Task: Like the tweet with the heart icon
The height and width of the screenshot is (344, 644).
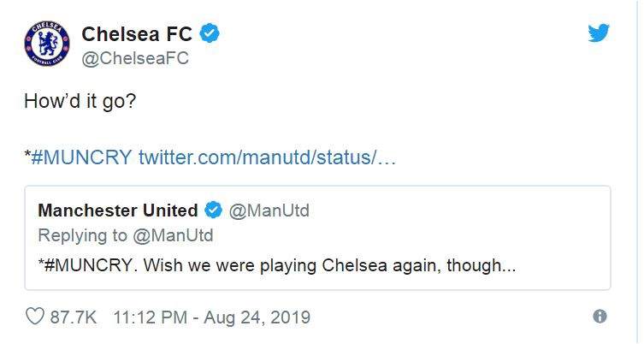Action: point(35,317)
